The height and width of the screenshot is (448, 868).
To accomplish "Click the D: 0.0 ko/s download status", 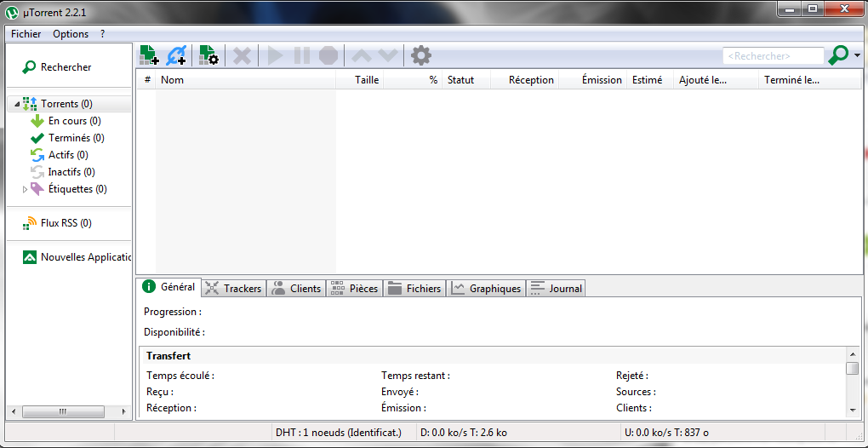I will tap(464, 433).
